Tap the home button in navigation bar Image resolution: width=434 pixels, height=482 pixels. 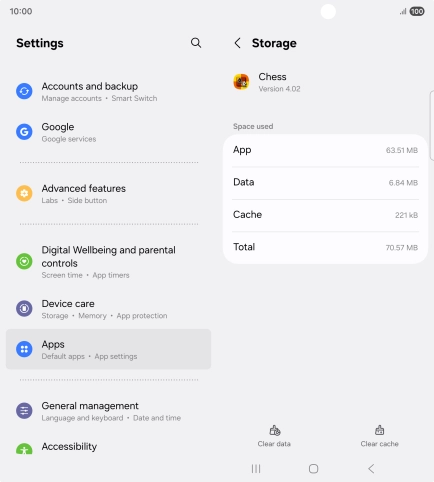coord(313,469)
